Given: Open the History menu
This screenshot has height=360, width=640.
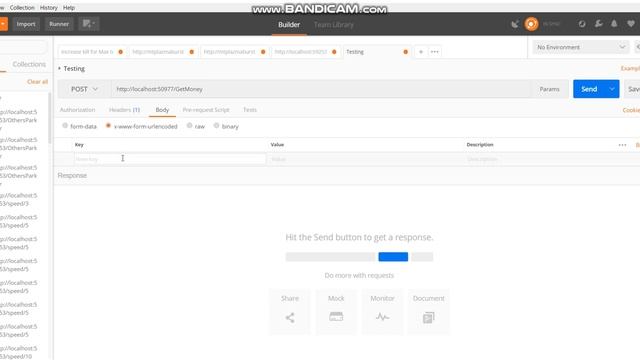Looking at the screenshot, I should [x=49, y=7].
